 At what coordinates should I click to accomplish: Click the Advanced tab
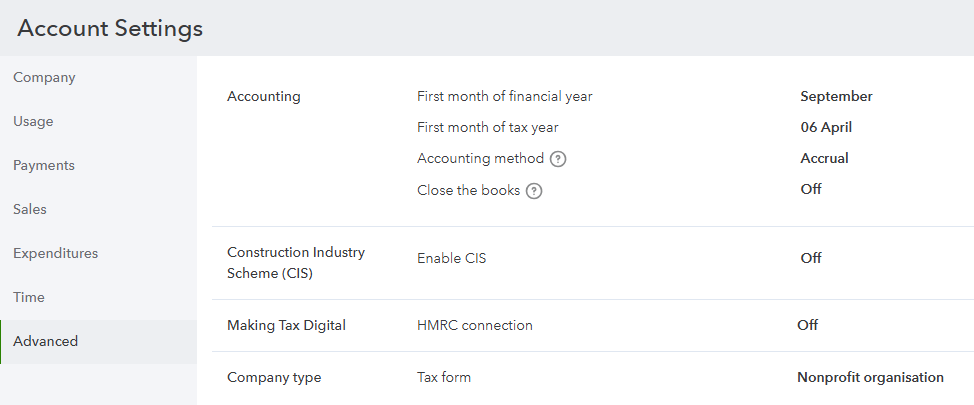[45, 341]
